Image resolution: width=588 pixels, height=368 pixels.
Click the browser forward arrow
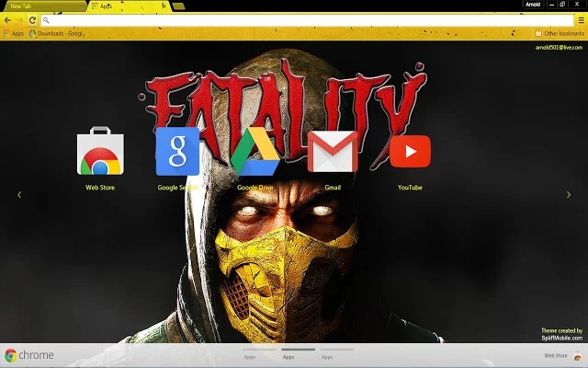(x=19, y=20)
